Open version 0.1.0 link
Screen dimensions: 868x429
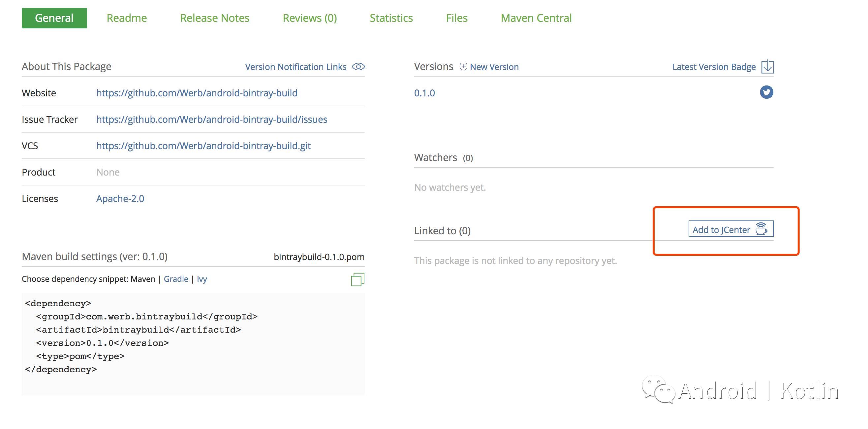424,93
